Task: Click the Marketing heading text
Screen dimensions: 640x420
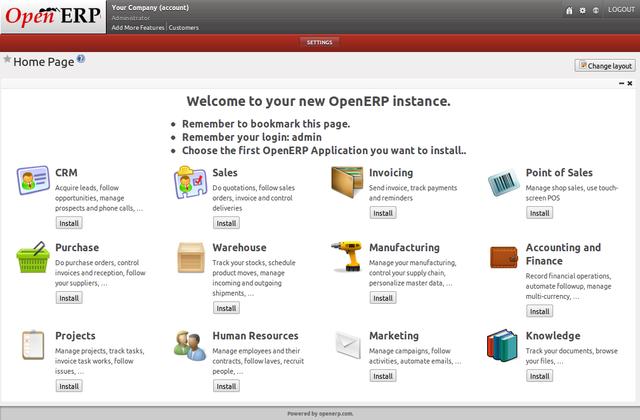Action: pos(394,336)
